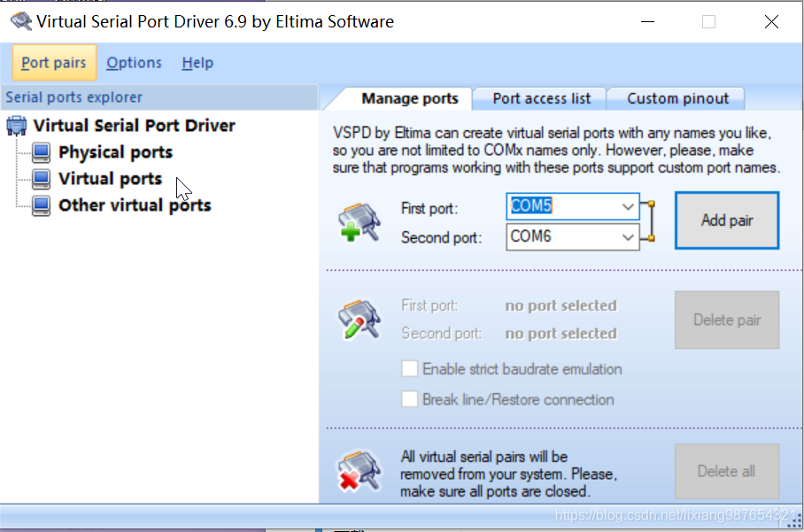Click the Serial ports explorer header

pyautogui.click(x=159, y=97)
